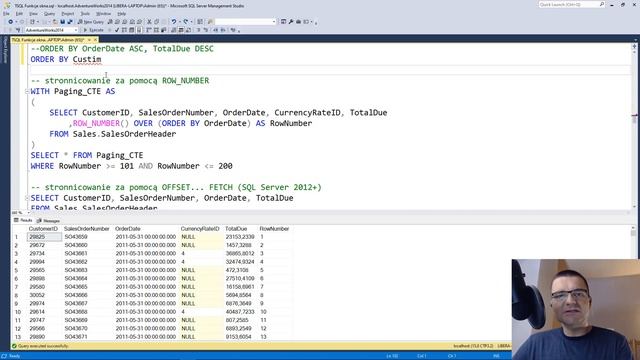The height and width of the screenshot is (360, 640).
Task: Click the results grid vertical scrollbar
Action: pyautogui.click(x=633, y=282)
